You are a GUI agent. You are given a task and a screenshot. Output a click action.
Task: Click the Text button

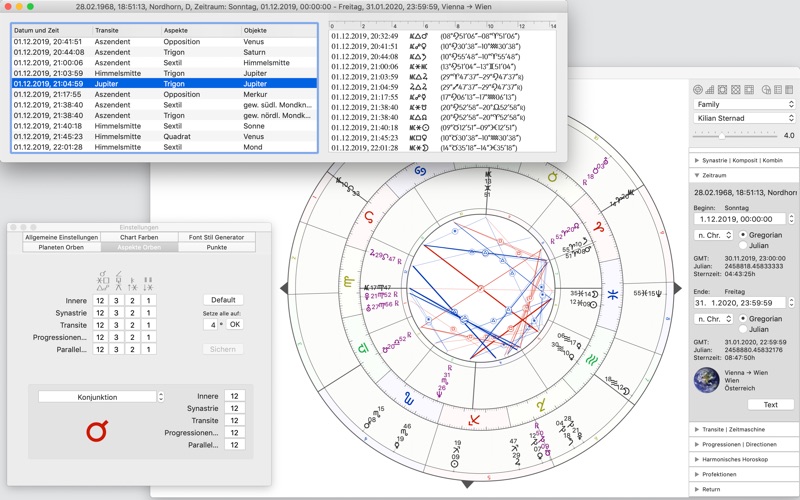coord(770,405)
